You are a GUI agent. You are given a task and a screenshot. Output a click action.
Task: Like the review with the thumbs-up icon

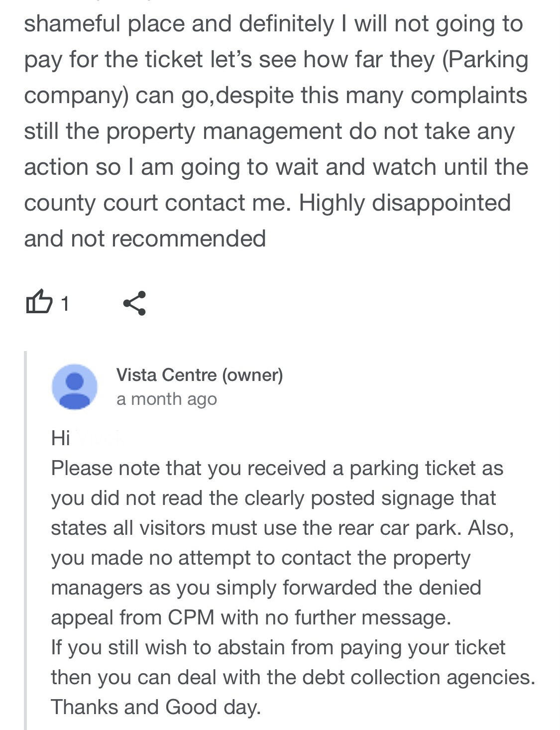click(x=38, y=302)
